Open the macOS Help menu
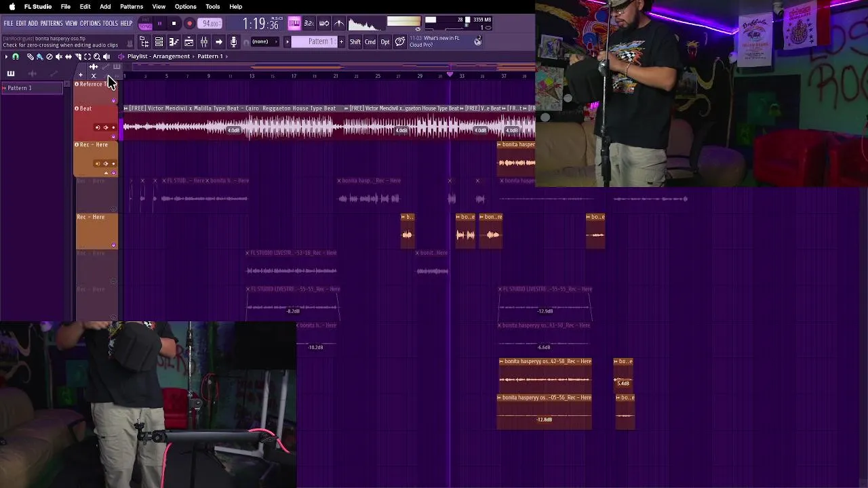 (236, 6)
